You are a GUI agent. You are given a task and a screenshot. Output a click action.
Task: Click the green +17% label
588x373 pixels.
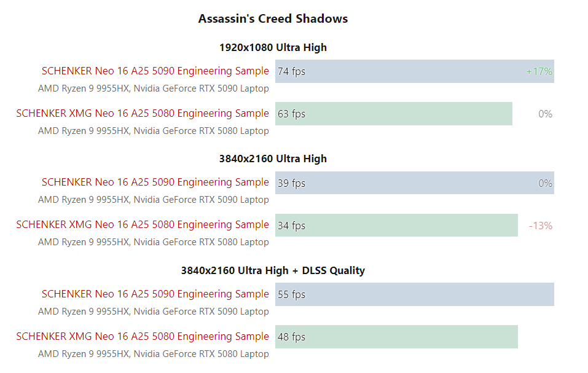tap(539, 71)
